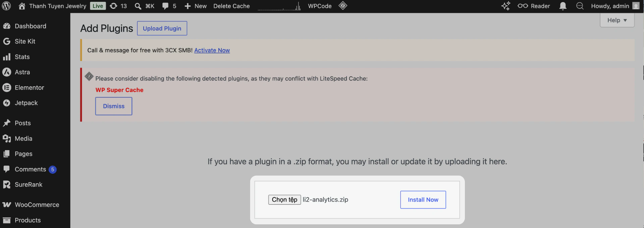Click the Products archive box icon
The height and width of the screenshot is (228, 644).
click(x=7, y=220)
